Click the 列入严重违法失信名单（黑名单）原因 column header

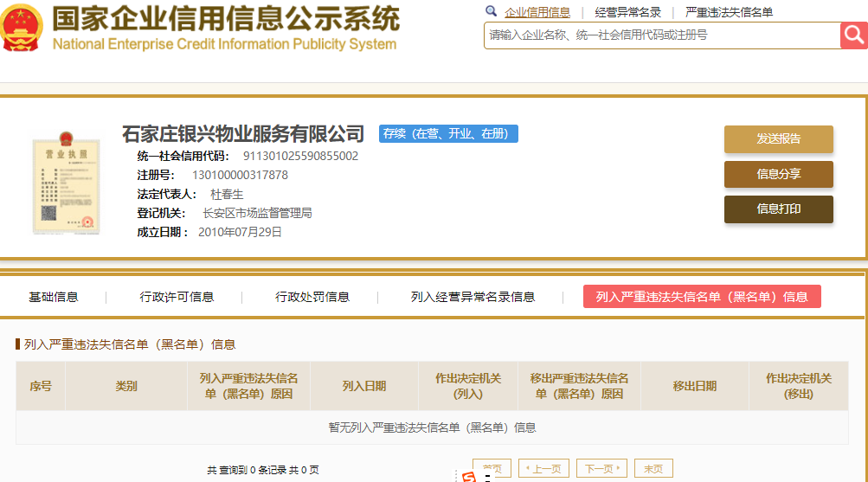point(248,386)
